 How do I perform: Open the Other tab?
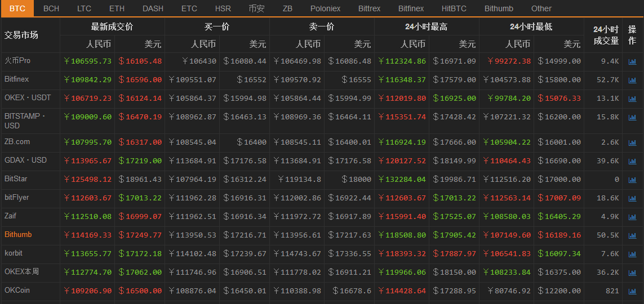pyautogui.click(x=541, y=8)
